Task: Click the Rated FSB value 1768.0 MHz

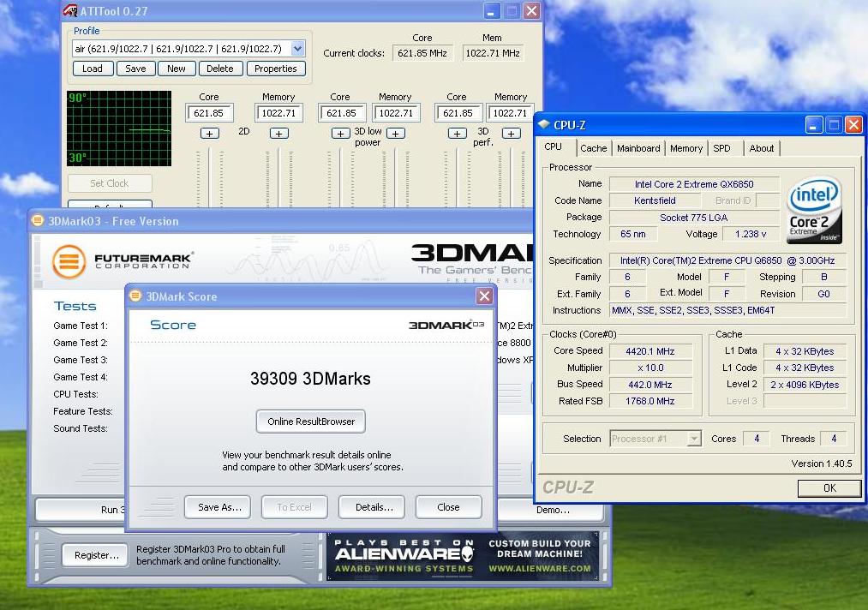Action: (650, 401)
